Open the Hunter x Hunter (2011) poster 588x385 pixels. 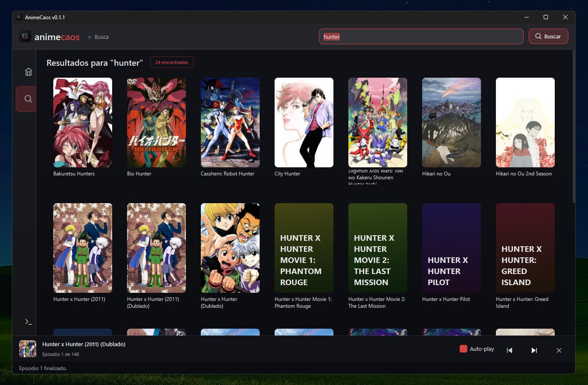(82, 248)
